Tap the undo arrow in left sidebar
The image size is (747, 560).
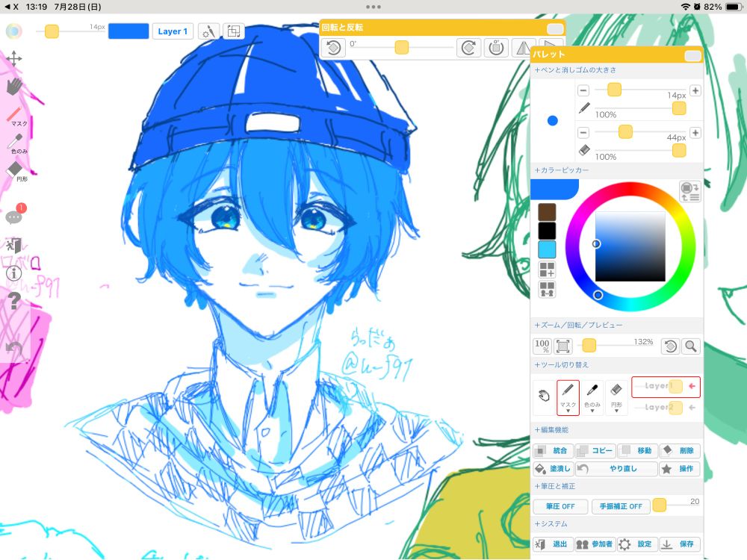coord(14,348)
